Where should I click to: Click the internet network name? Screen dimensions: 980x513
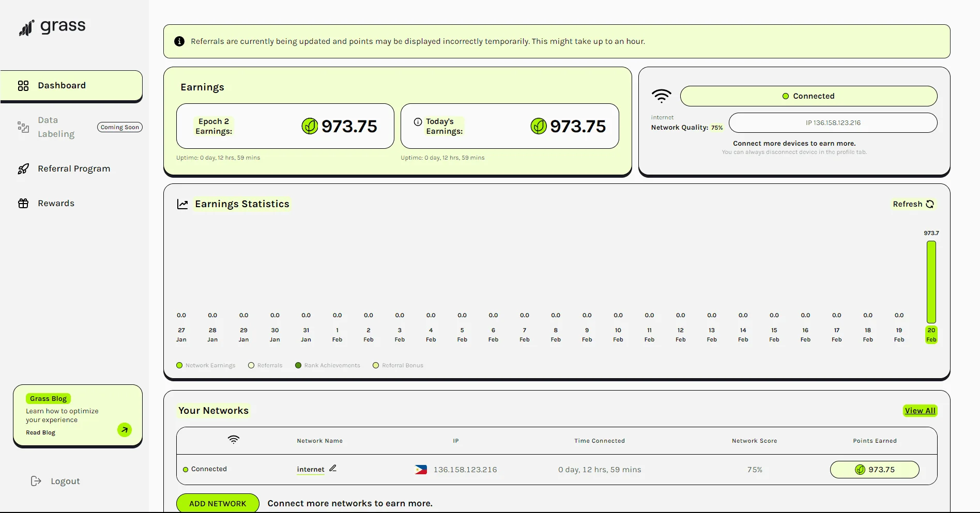pos(311,470)
